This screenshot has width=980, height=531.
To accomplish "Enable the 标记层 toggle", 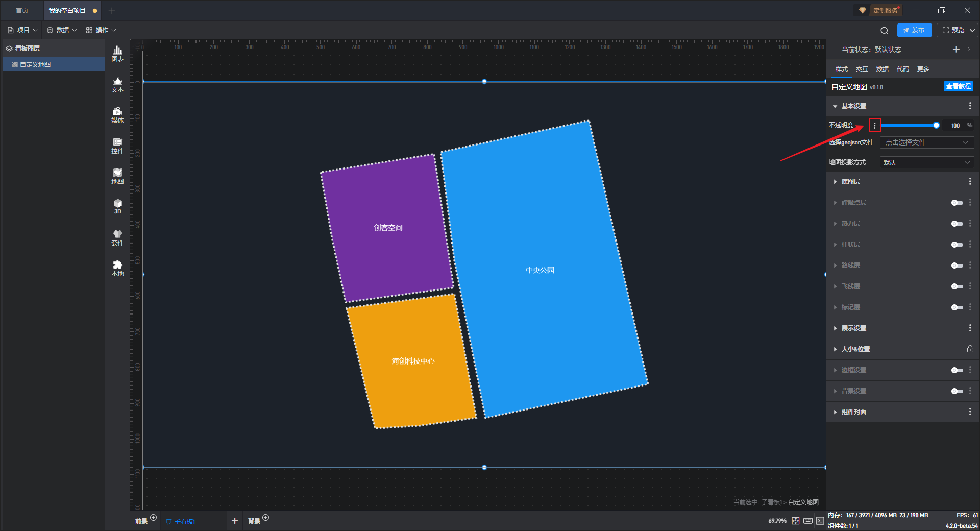I will coord(957,307).
